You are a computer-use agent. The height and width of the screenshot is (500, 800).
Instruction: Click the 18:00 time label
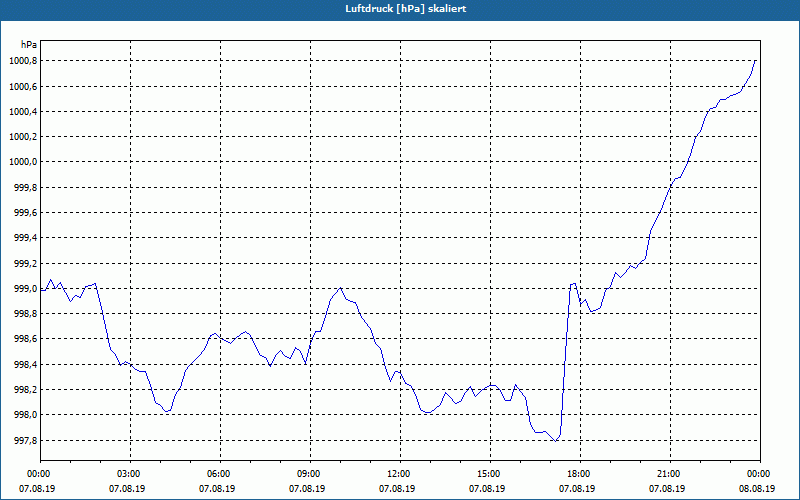point(580,474)
